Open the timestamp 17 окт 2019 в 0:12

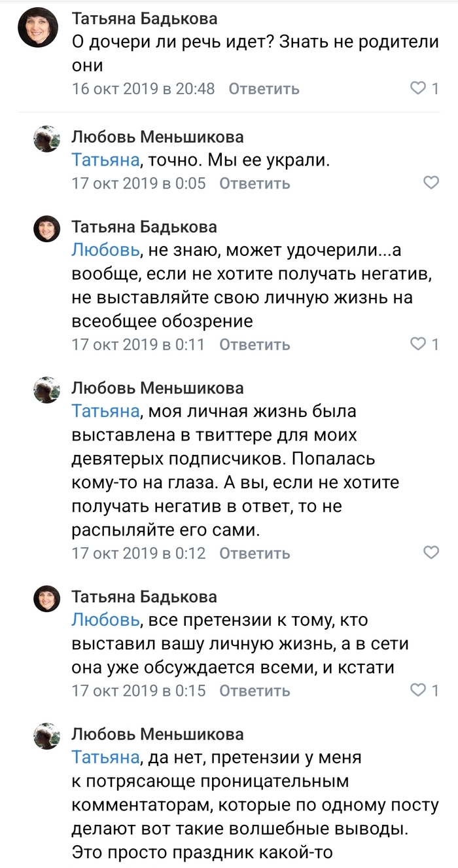click(139, 553)
